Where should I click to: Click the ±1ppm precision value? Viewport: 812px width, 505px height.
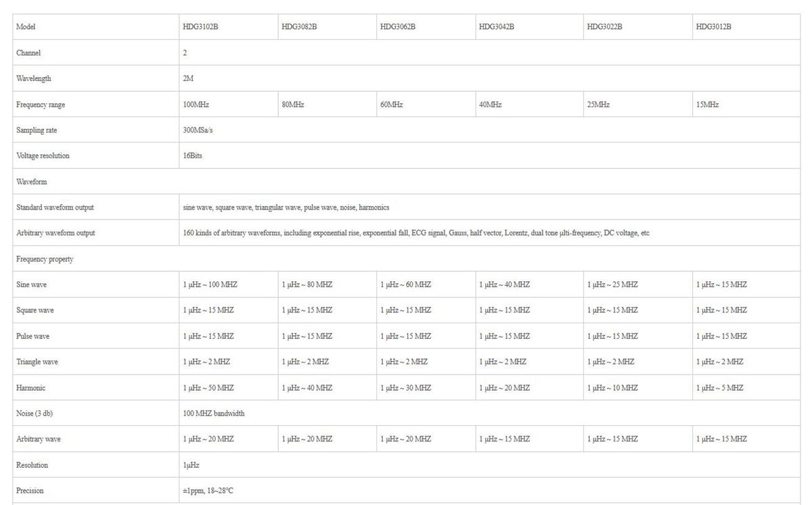click(x=208, y=491)
